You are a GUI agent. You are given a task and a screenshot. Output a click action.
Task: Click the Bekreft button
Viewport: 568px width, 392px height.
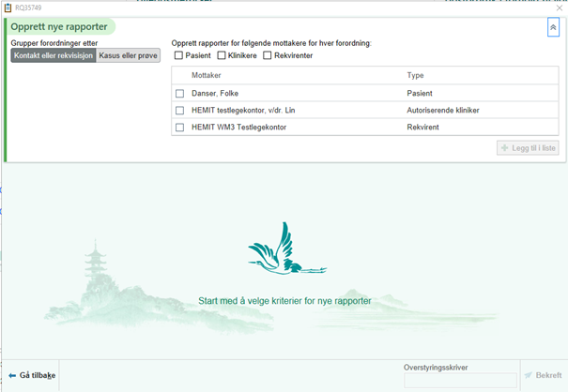[x=544, y=375]
